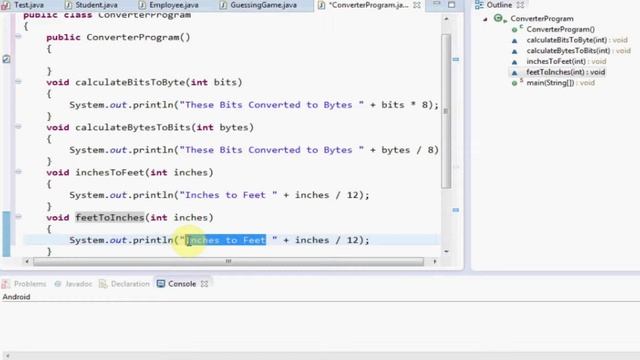The height and width of the screenshot is (360, 640).
Task: Click the editor vertical scrollbar thumb
Action: pyautogui.click(x=446, y=111)
